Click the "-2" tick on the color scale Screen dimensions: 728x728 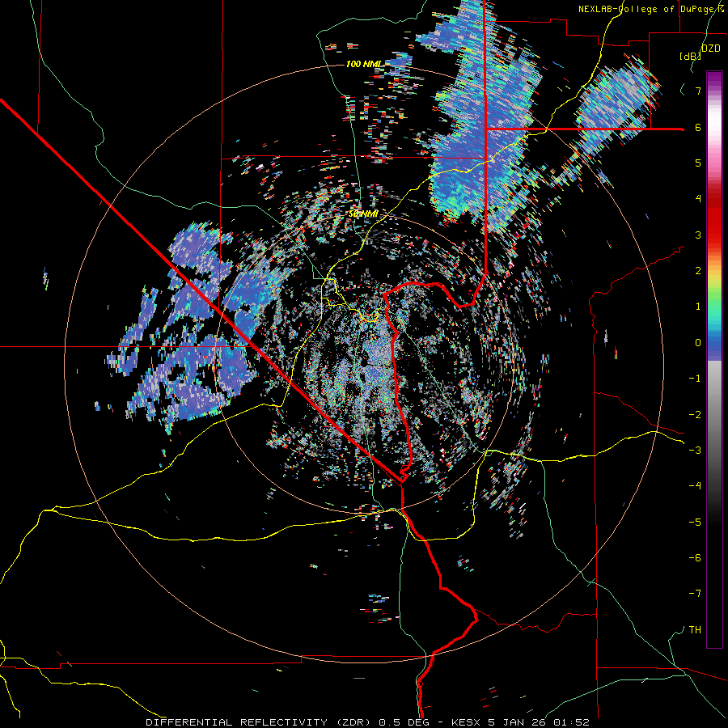tap(695, 415)
